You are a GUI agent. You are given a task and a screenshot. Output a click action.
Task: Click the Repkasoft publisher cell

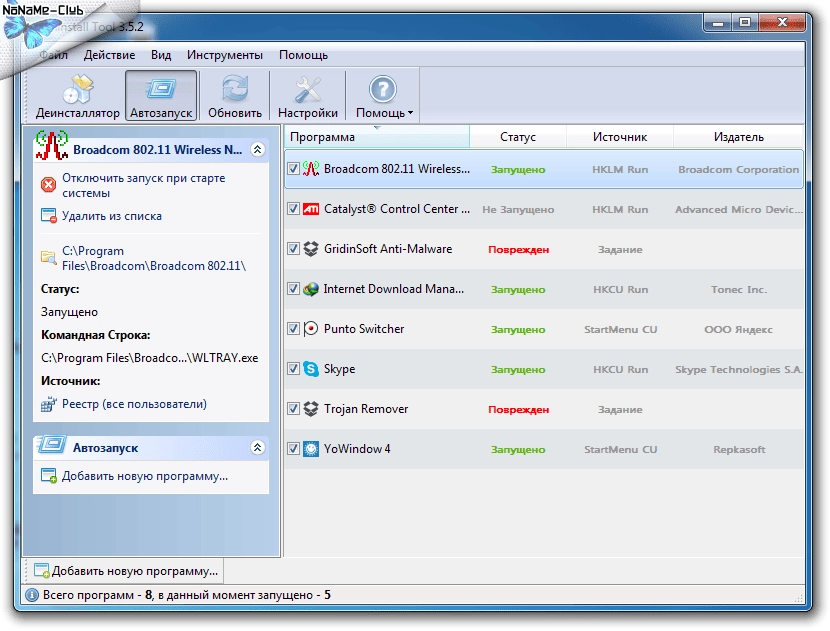pyautogui.click(x=739, y=449)
